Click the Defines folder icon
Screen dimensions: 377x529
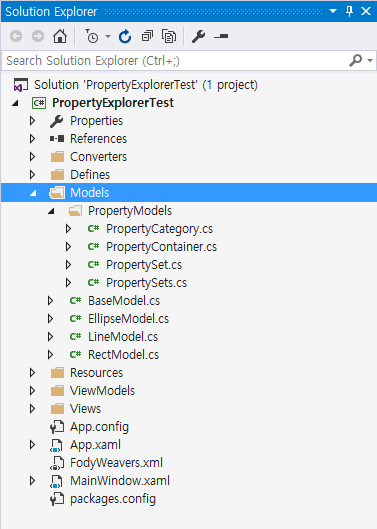pyautogui.click(x=57, y=174)
